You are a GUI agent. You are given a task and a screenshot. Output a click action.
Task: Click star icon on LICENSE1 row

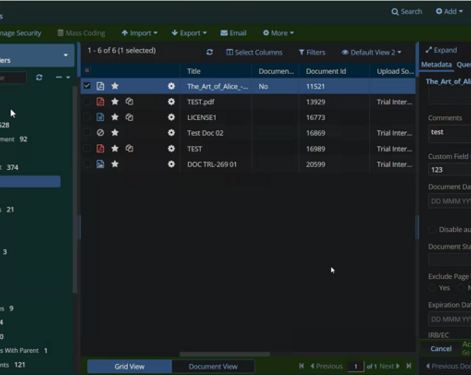(115, 117)
